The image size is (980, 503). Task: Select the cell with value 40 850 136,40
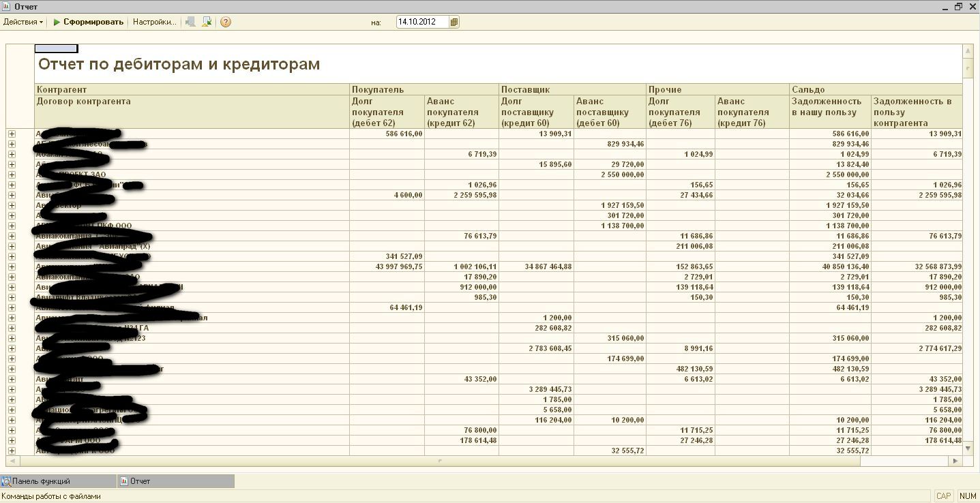831,266
